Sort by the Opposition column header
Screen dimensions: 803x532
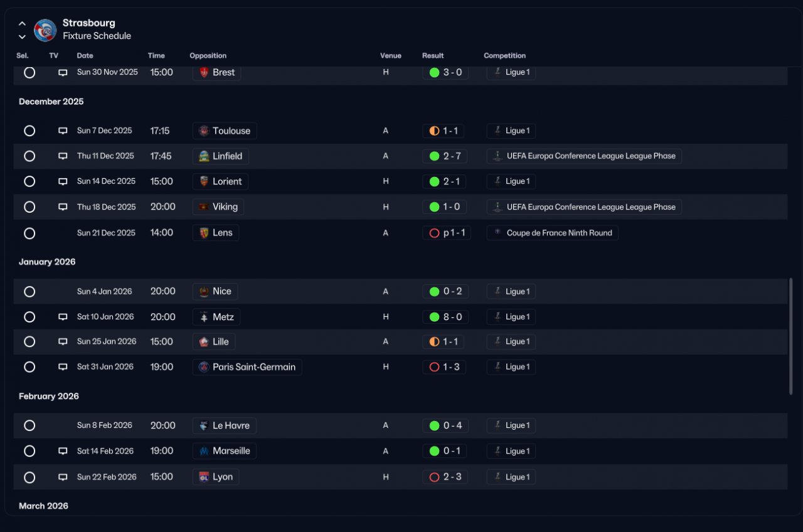pos(208,56)
